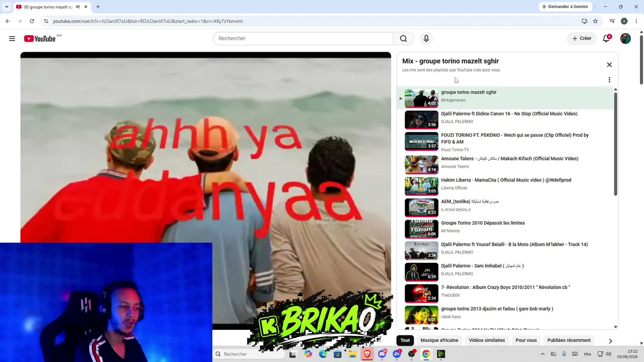
Task: Play Djalil Palermo ft Didine Canon 16 No Stop
Action: coord(509,114)
